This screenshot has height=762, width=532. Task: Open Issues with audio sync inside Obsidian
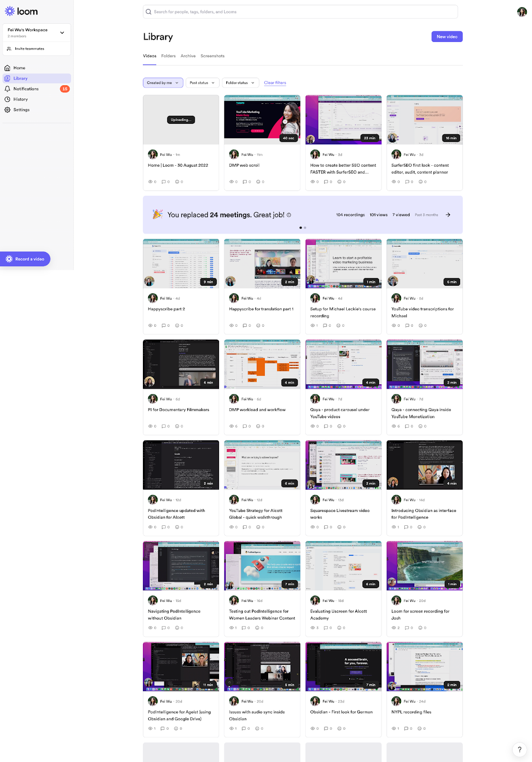pyautogui.click(x=257, y=715)
